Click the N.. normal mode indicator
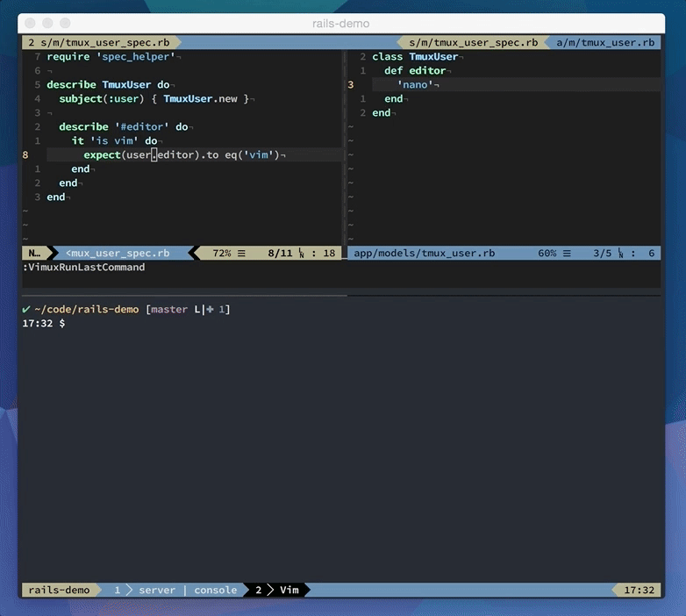Viewport: 686px width, 616px height. 34,254
